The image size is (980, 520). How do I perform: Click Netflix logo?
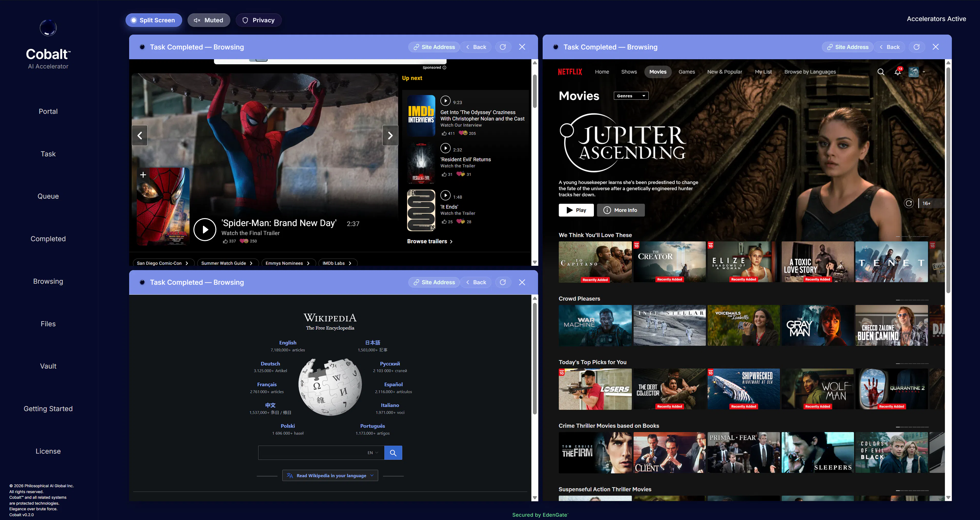570,72
